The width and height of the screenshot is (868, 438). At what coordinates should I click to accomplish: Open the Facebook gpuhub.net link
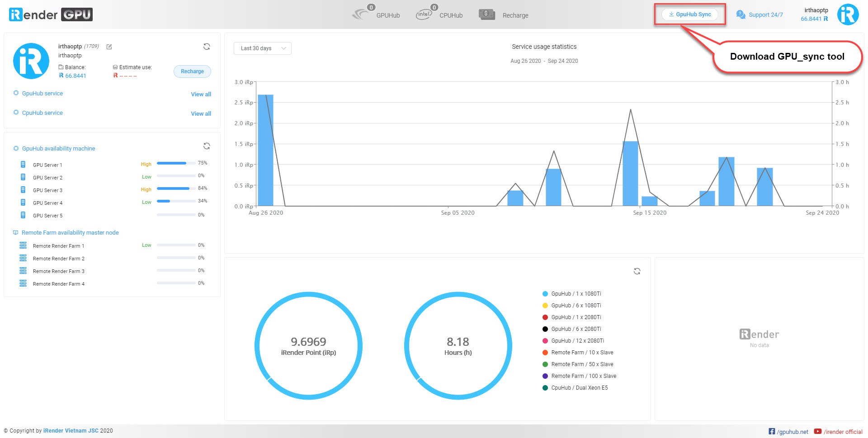coord(788,432)
